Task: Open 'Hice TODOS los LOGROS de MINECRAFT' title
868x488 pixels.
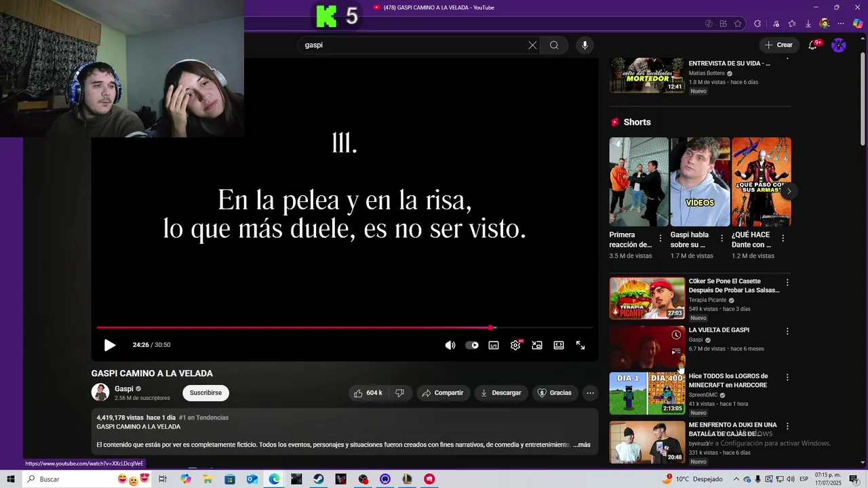Action: click(x=728, y=380)
